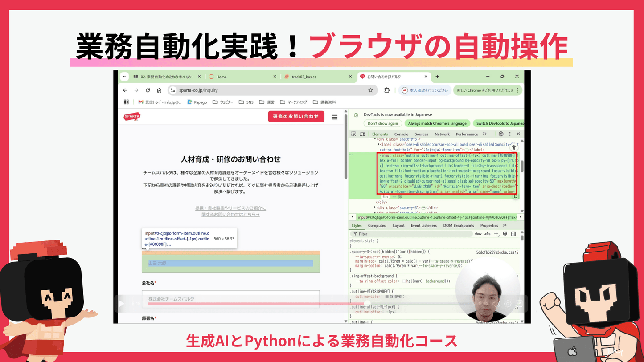
Task: Toggle the .cls element classes panel
Action: pyautogui.click(x=488, y=234)
